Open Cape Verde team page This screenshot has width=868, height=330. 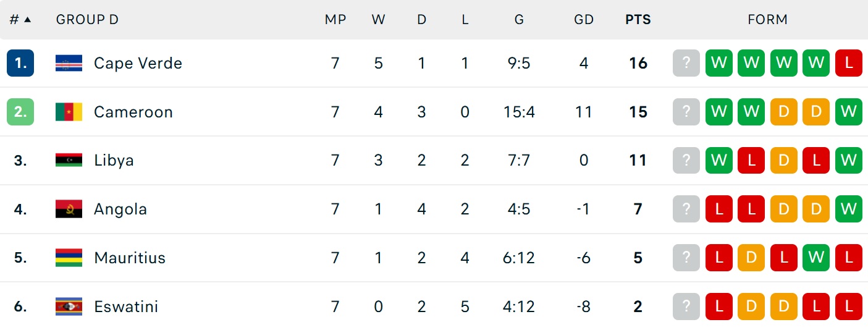click(138, 63)
